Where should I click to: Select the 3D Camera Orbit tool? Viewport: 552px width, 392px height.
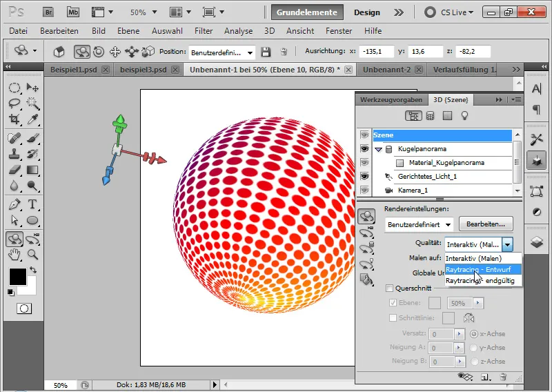(32, 239)
